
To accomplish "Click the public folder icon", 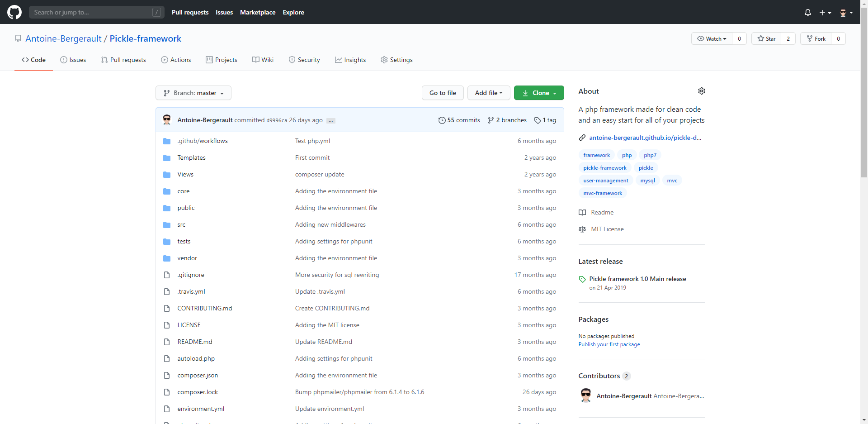I will (167, 208).
